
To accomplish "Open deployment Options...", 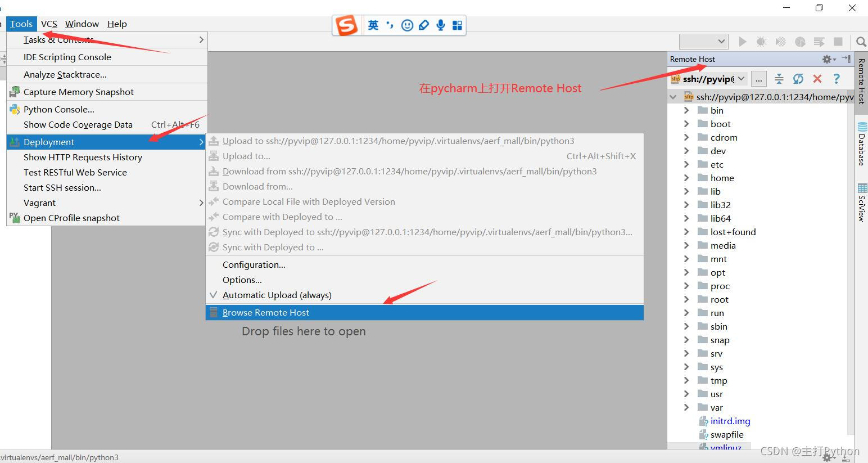I will (425, 280).
